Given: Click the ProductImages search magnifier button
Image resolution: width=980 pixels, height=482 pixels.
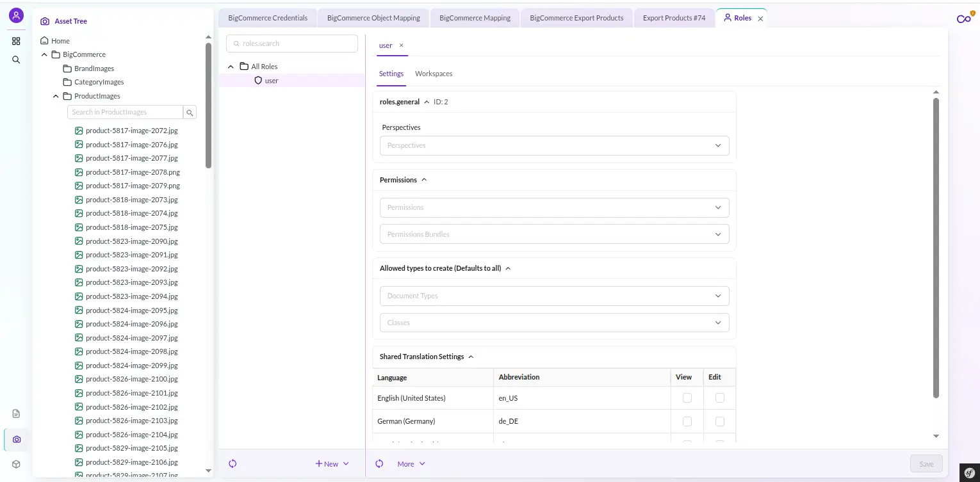Looking at the screenshot, I should [x=190, y=112].
